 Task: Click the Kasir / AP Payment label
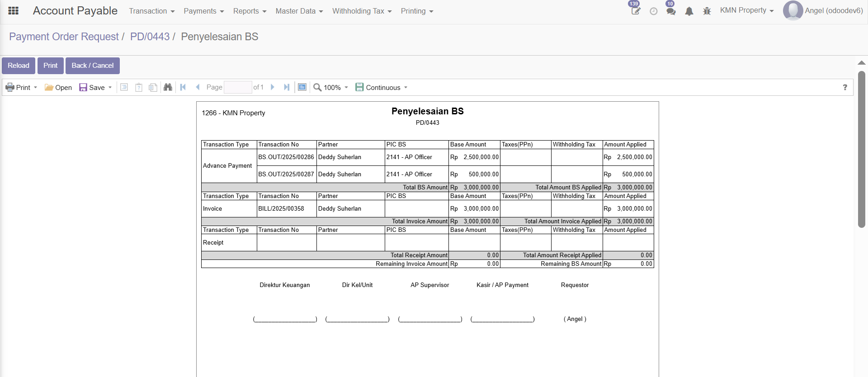tap(502, 285)
